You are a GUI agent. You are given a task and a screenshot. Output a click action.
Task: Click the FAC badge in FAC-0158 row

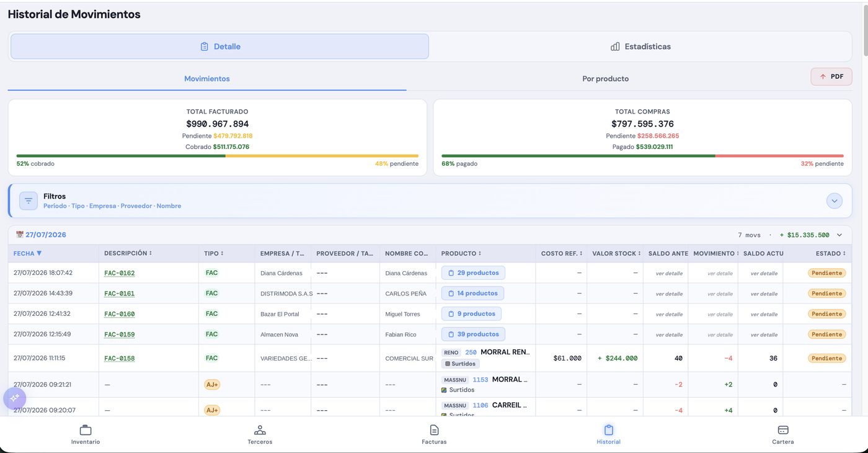pyautogui.click(x=211, y=358)
